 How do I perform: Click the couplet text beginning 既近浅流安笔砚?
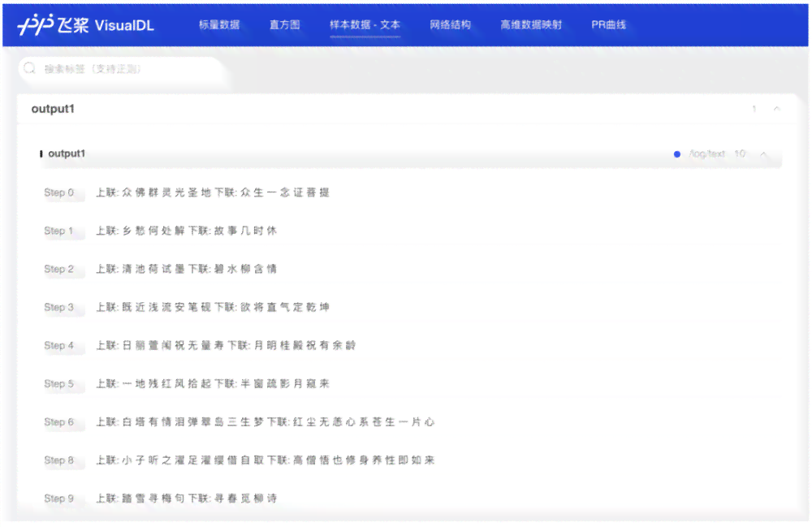tap(213, 308)
